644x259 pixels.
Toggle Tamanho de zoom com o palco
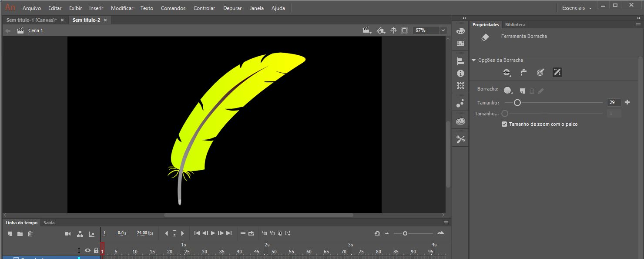(504, 124)
